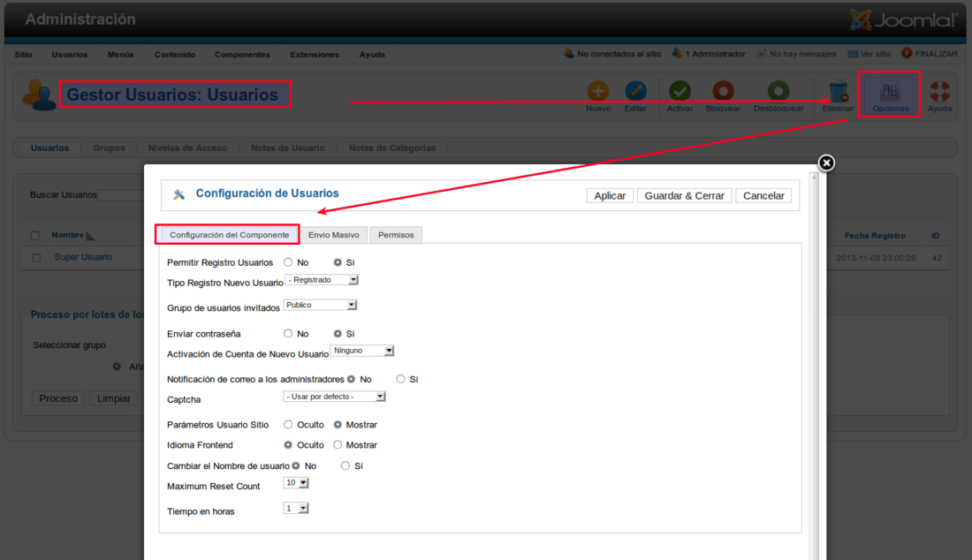Open the Ayuda lifebuoy icon
Image resolution: width=972 pixels, height=560 pixels.
pos(940,91)
